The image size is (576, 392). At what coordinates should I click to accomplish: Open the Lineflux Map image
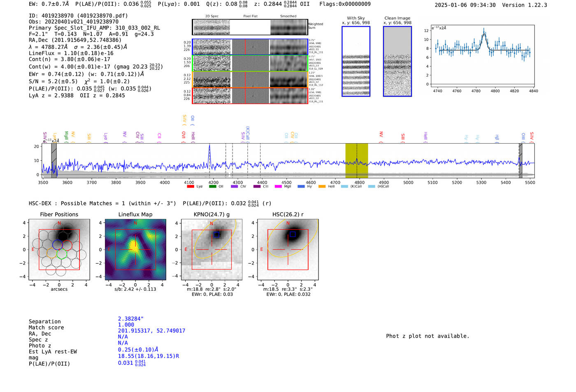click(135, 250)
